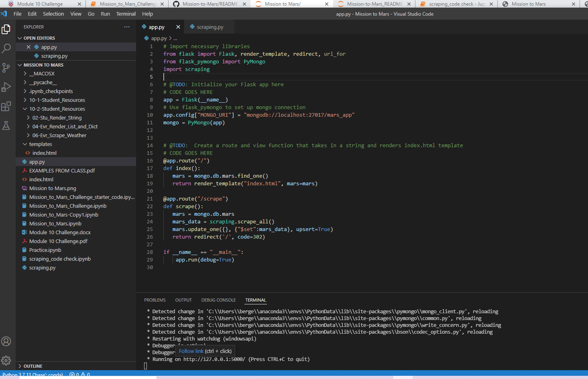The height and width of the screenshot is (379, 588).
Task: Click the errors and warnings status icon
Action: coord(79,375)
